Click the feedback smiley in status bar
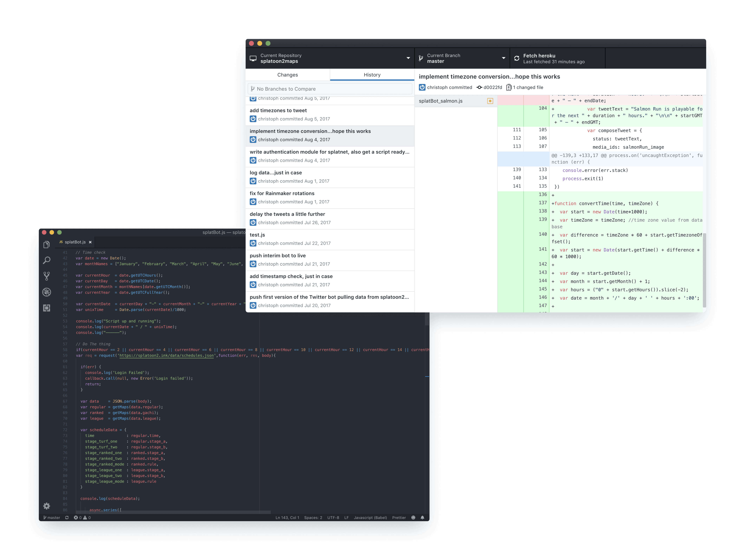 [x=413, y=518]
